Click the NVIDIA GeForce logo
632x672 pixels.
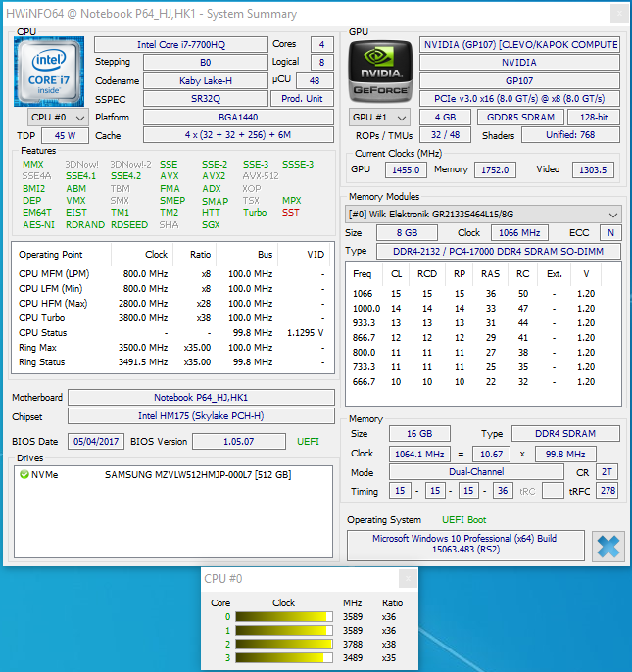[x=381, y=72]
